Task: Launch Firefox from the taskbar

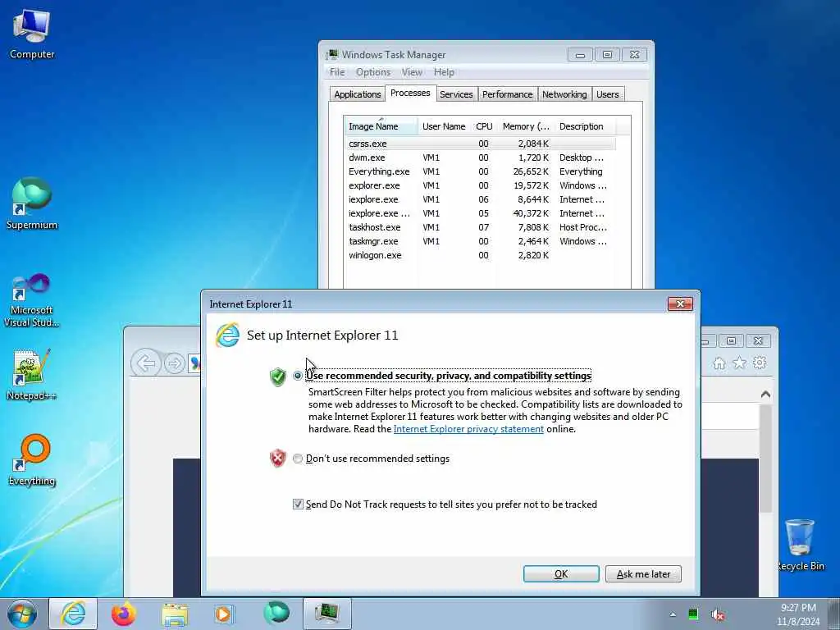Action: coord(124,614)
